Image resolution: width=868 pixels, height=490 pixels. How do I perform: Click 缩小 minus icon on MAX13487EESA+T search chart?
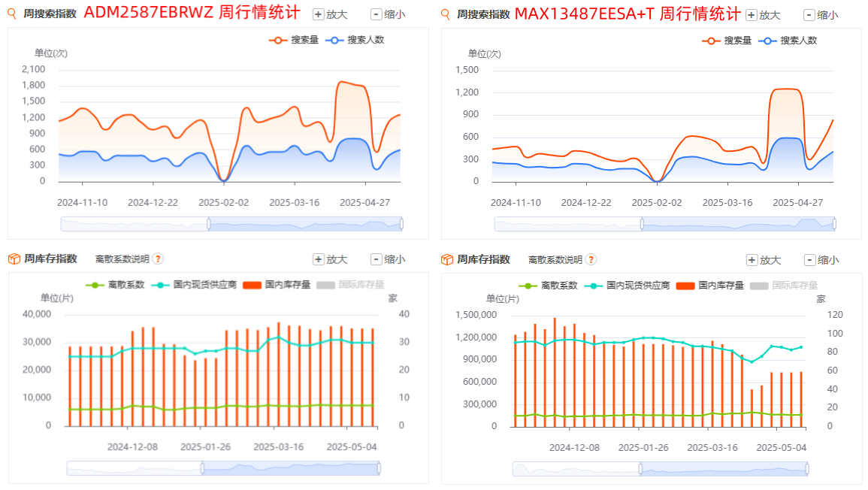(x=809, y=15)
